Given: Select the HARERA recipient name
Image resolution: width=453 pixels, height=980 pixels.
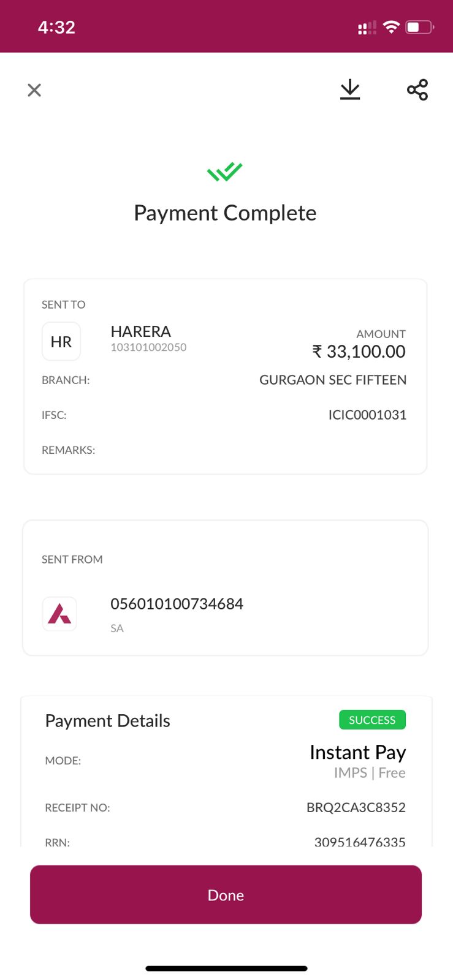Looking at the screenshot, I should point(140,331).
